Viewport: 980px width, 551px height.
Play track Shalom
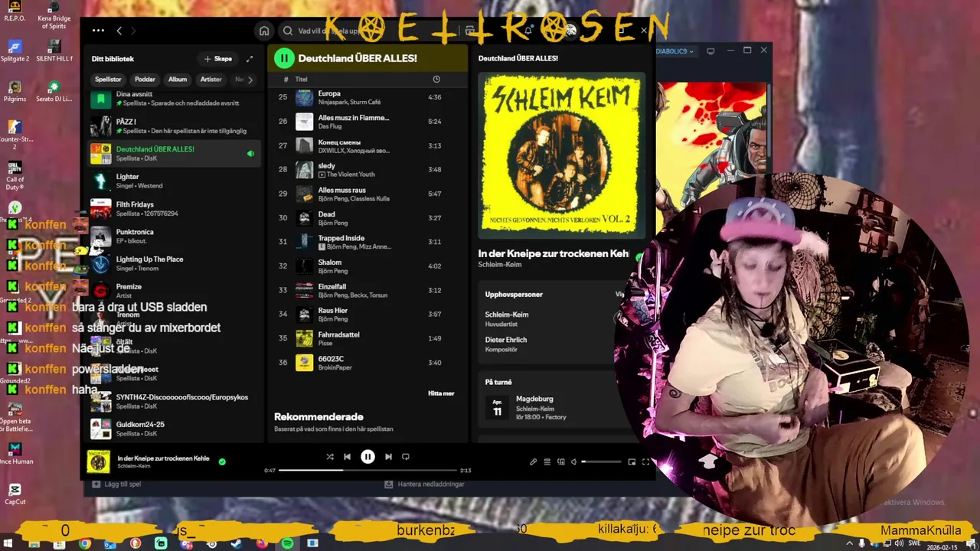tap(369, 266)
